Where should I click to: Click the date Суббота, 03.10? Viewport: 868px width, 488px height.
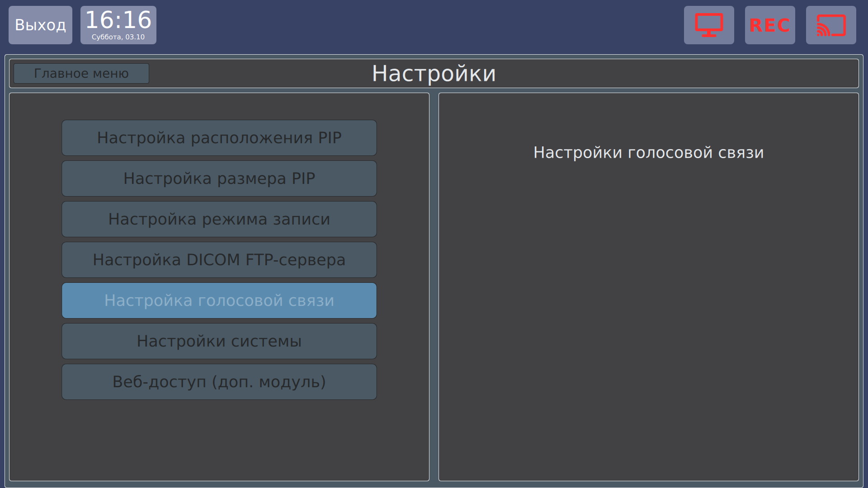(x=118, y=37)
